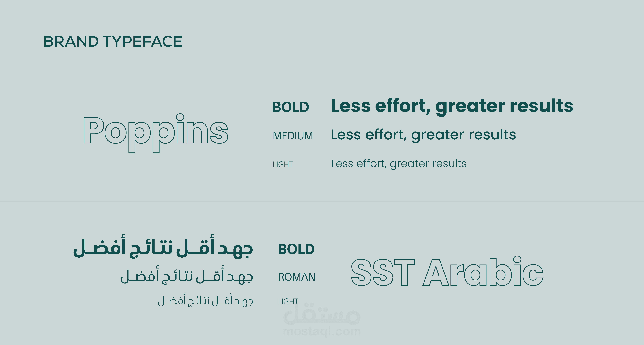The width and height of the screenshot is (644, 345).
Task: Select the LIGHT label under MEDIUM
Action: pos(283,164)
